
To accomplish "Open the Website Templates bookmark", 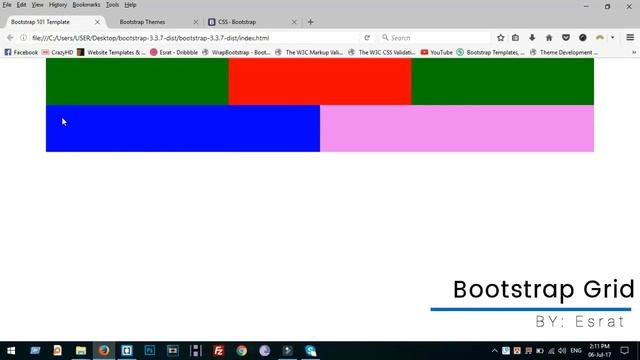I will click(x=111, y=52).
